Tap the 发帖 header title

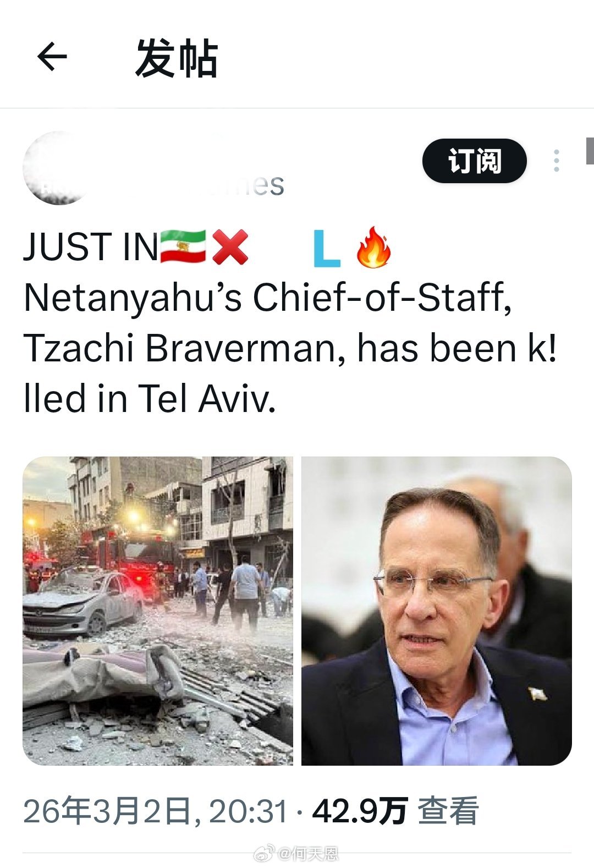coord(177,58)
